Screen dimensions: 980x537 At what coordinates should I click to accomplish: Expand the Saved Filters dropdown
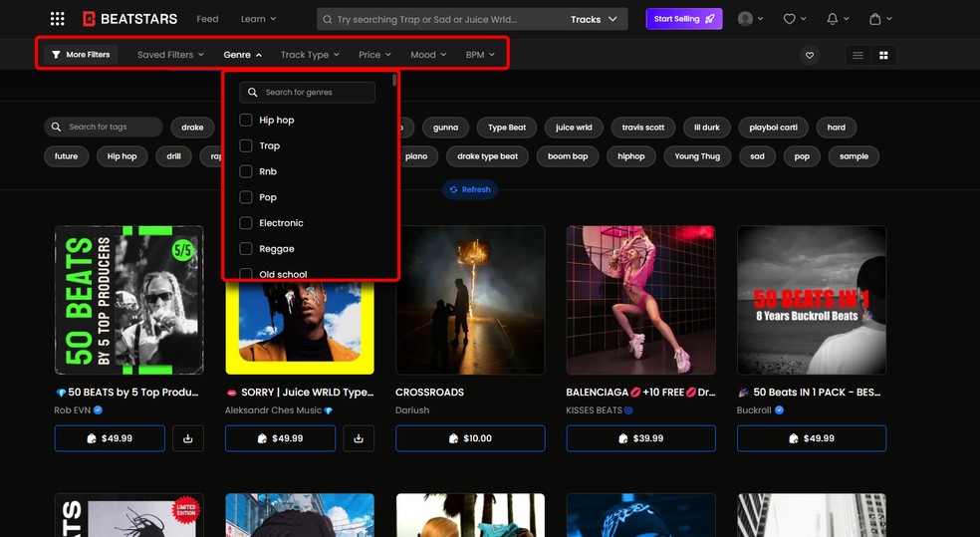click(170, 55)
